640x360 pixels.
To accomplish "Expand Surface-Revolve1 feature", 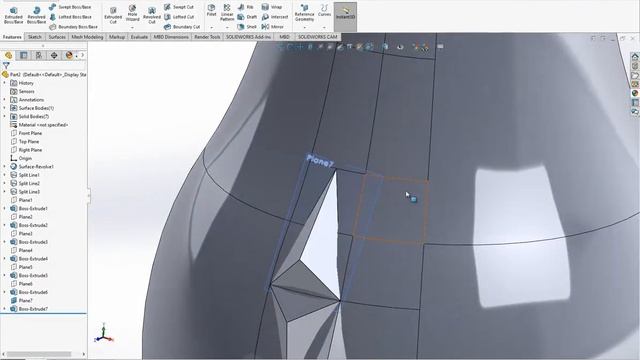I will 4,167.
